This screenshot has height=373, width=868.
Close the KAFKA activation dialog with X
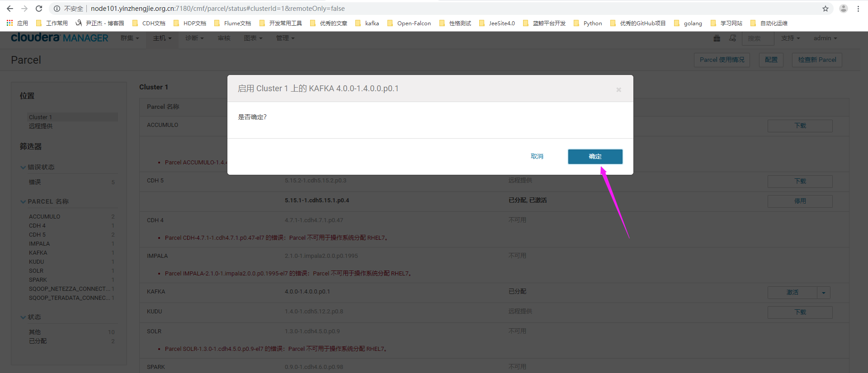click(618, 90)
